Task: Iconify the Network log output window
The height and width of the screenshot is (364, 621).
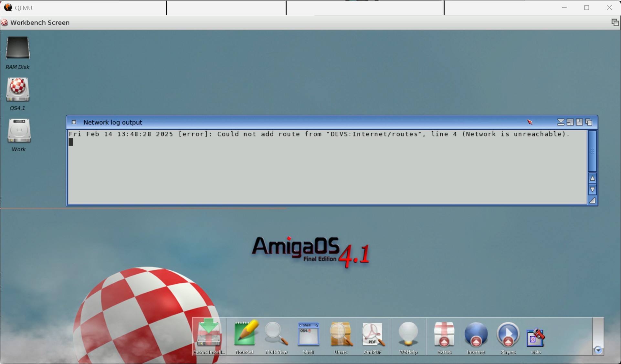Action: 561,122
